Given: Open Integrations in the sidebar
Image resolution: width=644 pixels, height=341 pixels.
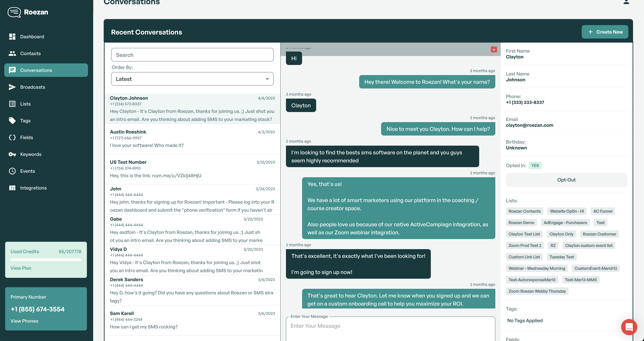Looking at the screenshot, I should point(33,188).
